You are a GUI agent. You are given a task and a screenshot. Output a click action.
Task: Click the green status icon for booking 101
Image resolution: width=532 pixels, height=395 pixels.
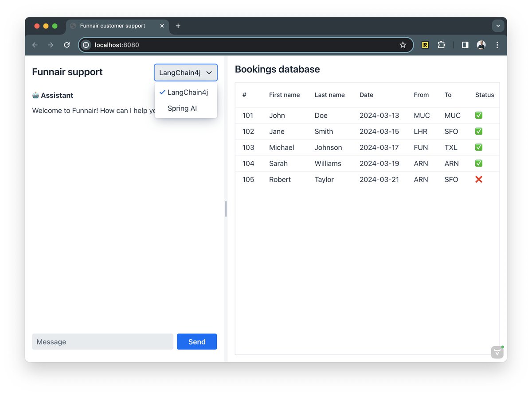coord(478,115)
